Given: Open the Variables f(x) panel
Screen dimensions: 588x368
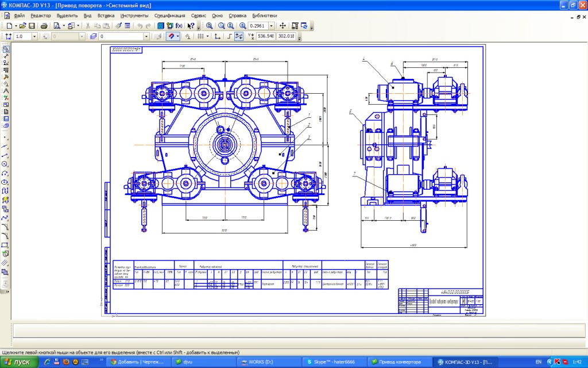Looking at the screenshot, I should coord(179,26).
